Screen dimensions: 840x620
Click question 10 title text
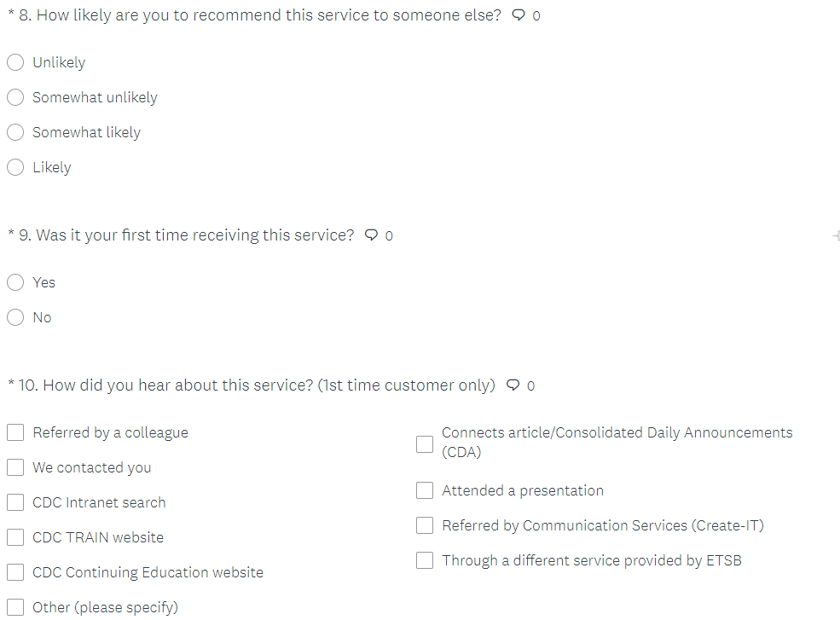[256, 385]
